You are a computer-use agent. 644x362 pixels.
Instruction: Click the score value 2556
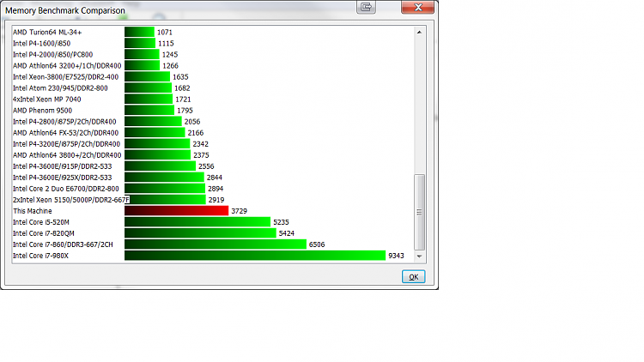(206, 166)
